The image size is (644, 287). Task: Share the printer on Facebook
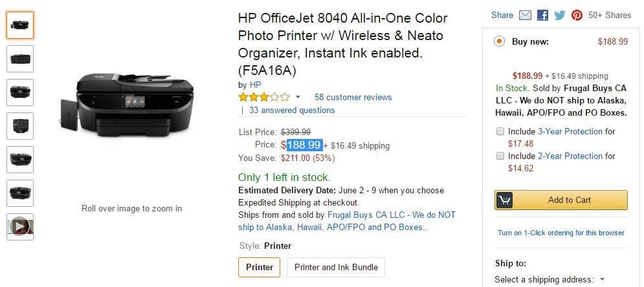click(542, 15)
